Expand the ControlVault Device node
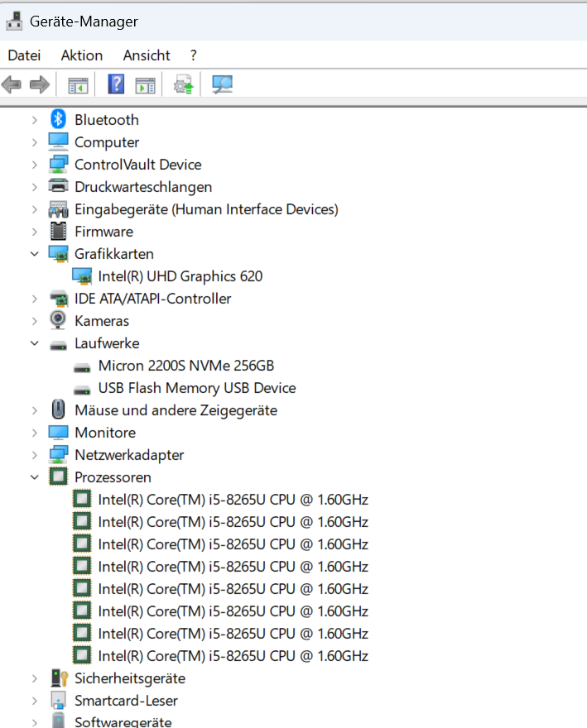Screen dimensions: 587x728 point(35,165)
